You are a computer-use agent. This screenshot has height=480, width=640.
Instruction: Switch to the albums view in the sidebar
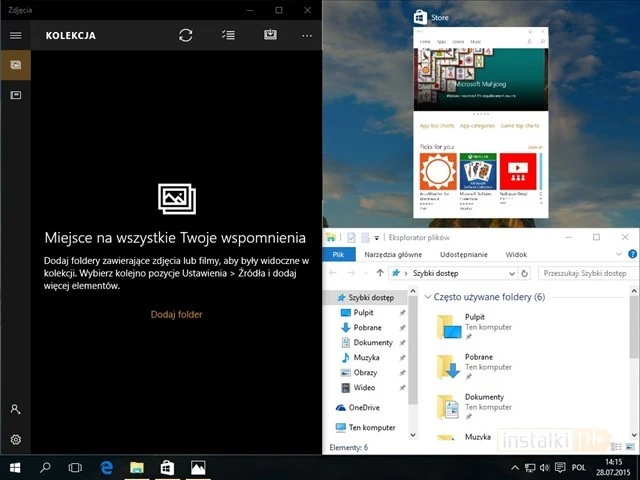tap(15, 95)
